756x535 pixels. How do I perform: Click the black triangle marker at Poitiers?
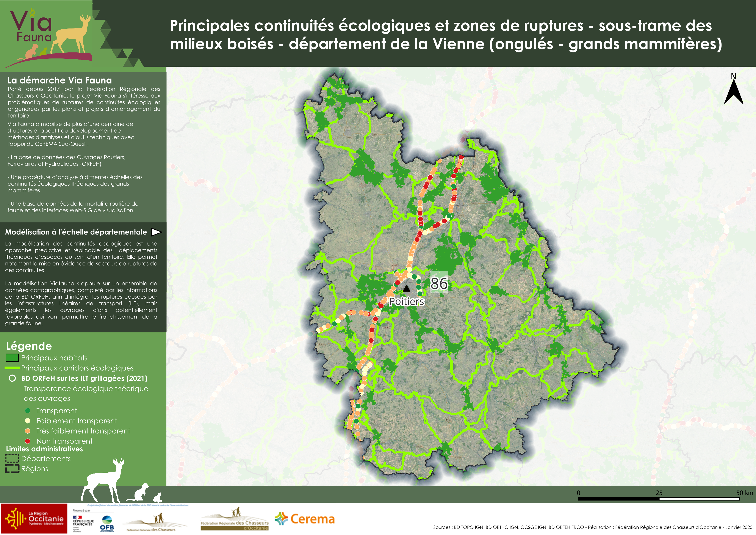pos(407,289)
